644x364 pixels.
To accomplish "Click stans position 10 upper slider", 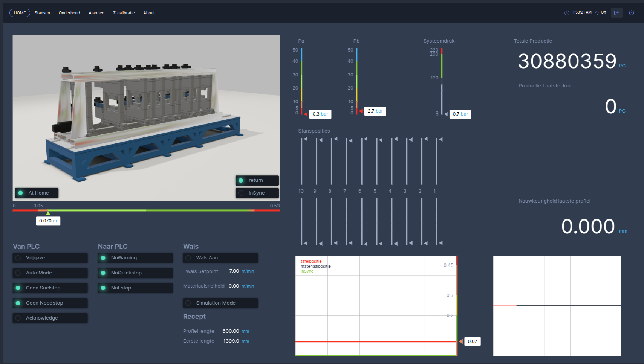I will [x=301, y=161].
